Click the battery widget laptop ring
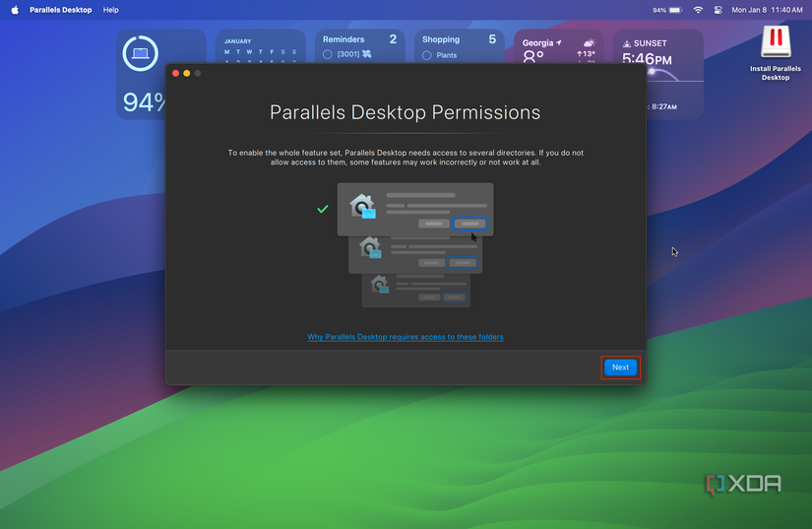This screenshot has width=812, height=529. (x=141, y=53)
